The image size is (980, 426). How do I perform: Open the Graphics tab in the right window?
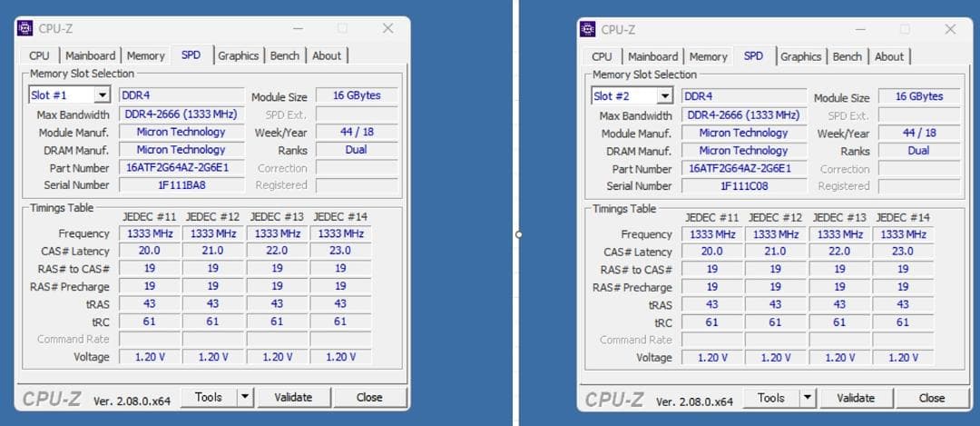[800, 56]
